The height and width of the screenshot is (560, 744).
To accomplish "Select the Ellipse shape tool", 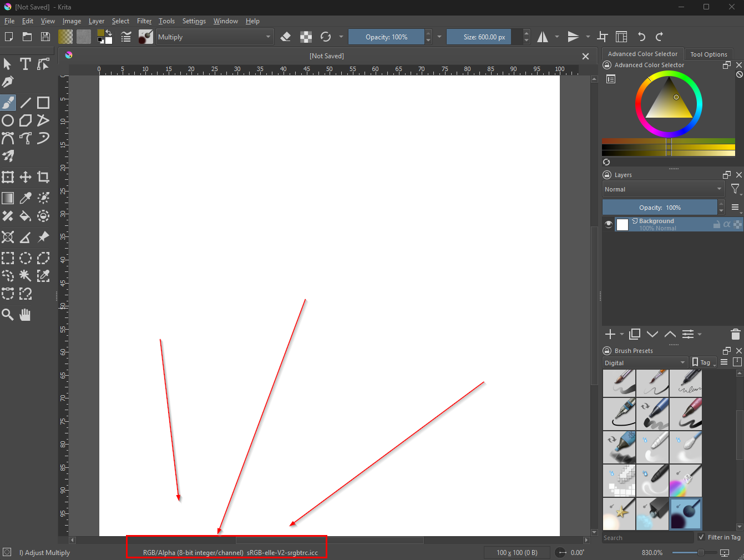I will point(8,120).
